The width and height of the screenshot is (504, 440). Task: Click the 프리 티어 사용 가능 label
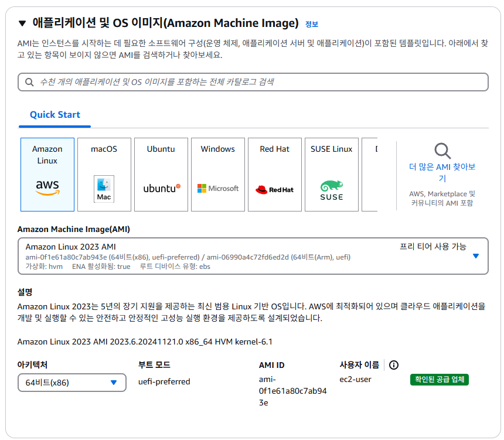point(433,247)
